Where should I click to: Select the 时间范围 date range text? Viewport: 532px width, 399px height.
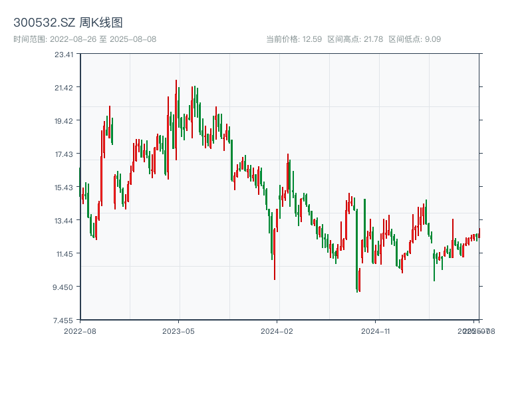coord(84,39)
